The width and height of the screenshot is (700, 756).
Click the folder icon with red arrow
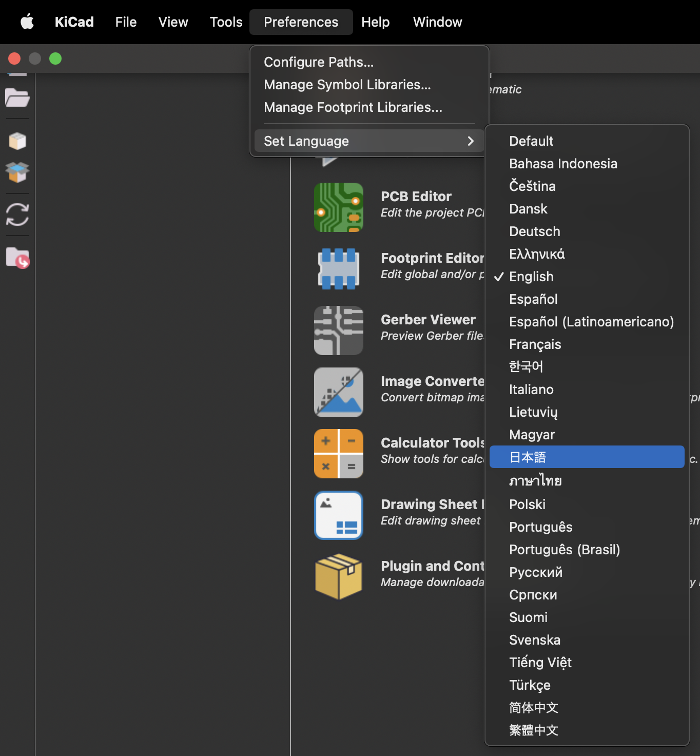pos(17,258)
